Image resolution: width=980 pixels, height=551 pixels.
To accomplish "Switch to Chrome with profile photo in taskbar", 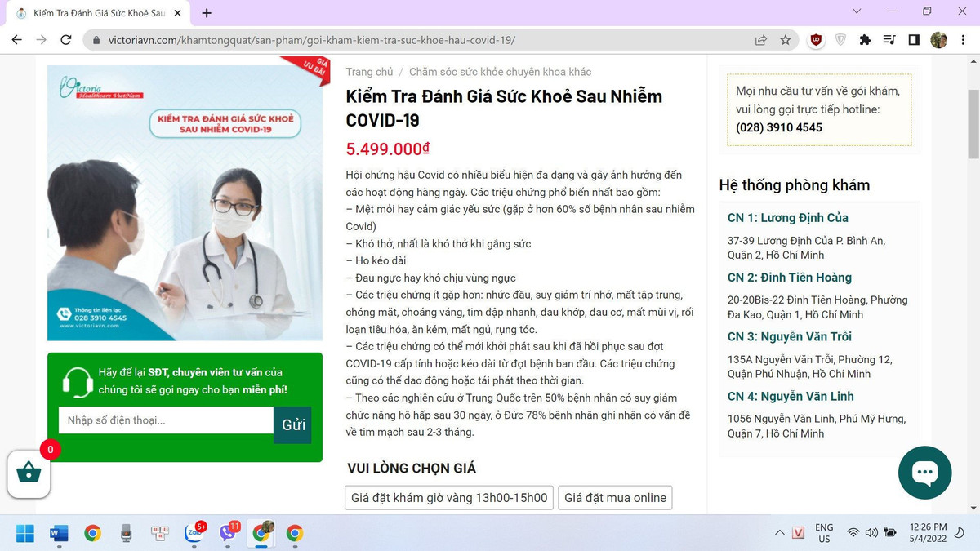I will click(261, 534).
